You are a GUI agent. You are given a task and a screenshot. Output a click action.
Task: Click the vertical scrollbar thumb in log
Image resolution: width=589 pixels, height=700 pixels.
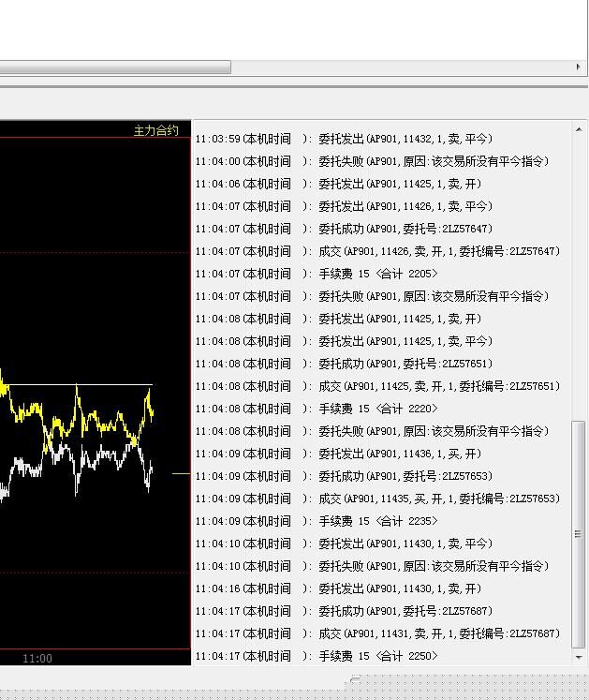click(579, 533)
